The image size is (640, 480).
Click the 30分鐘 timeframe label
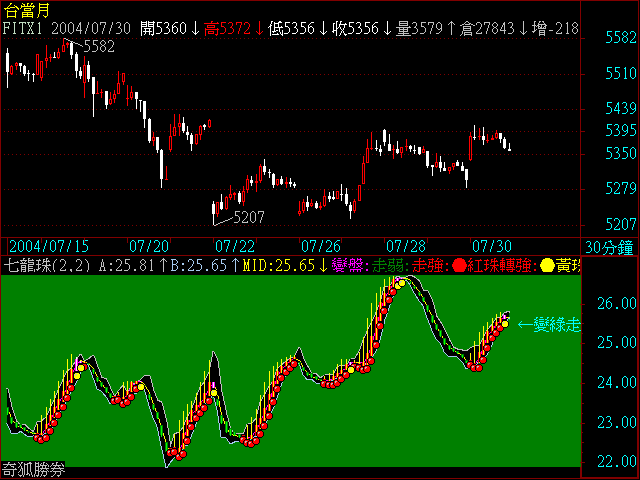(x=611, y=247)
